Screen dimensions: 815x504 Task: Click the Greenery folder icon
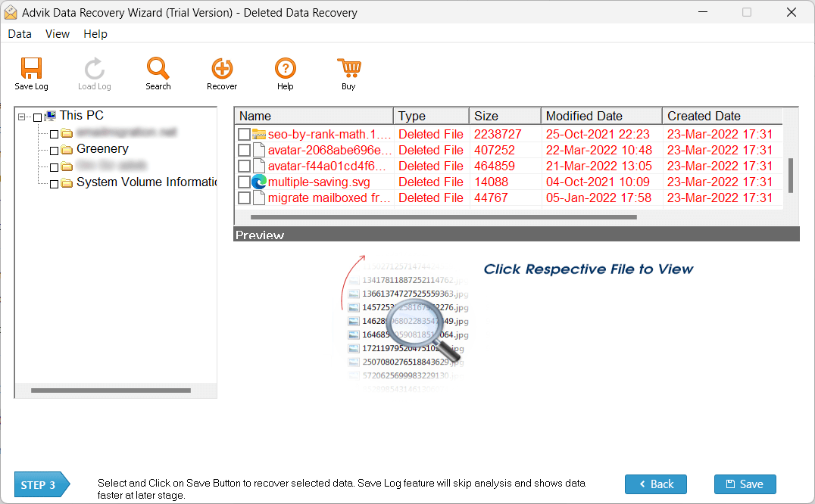point(67,150)
